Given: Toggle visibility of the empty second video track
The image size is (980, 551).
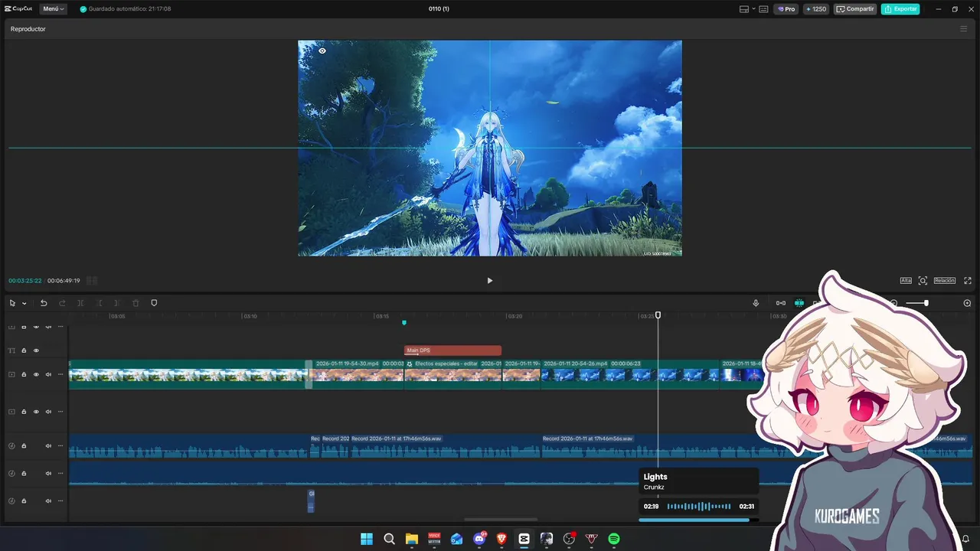Looking at the screenshot, I should tap(36, 412).
